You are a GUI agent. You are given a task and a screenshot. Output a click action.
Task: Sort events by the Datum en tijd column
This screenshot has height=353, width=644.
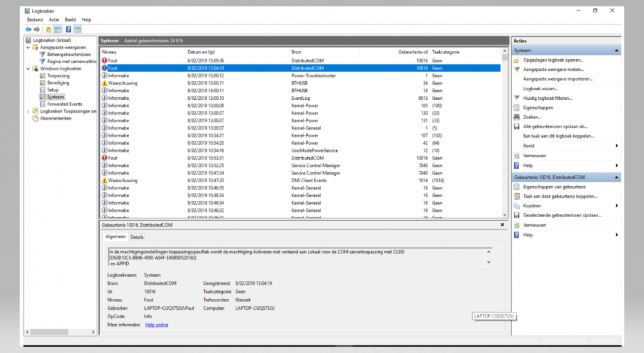coord(202,52)
